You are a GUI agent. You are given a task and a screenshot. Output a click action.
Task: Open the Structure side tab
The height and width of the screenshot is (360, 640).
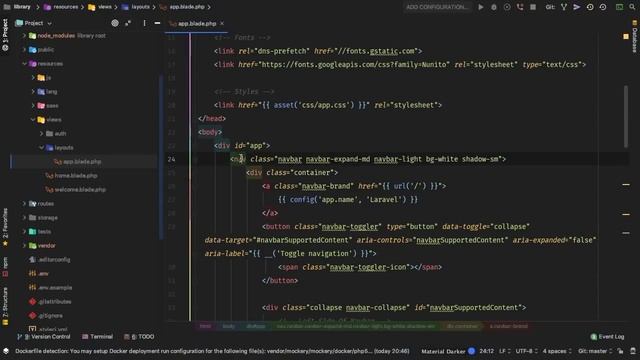5,306
